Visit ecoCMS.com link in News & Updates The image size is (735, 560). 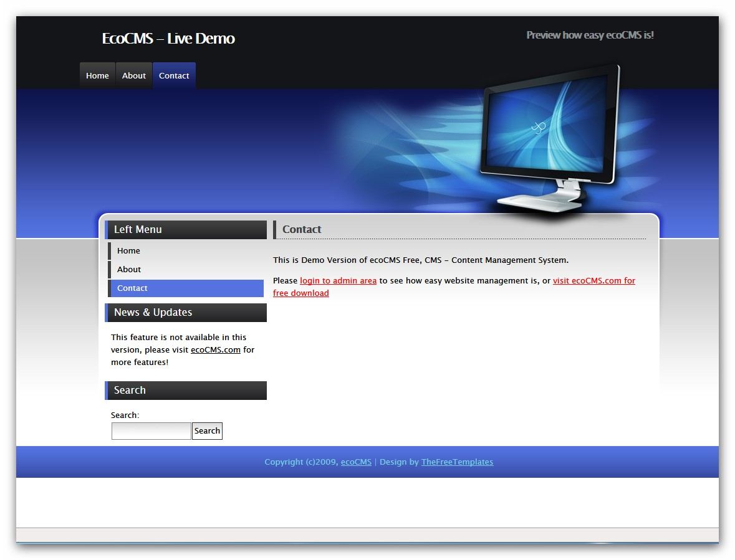[x=216, y=349]
